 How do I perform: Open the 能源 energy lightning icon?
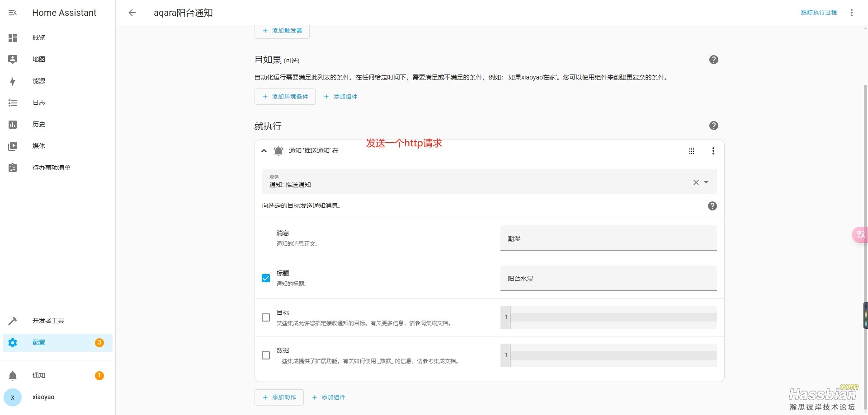tap(13, 81)
